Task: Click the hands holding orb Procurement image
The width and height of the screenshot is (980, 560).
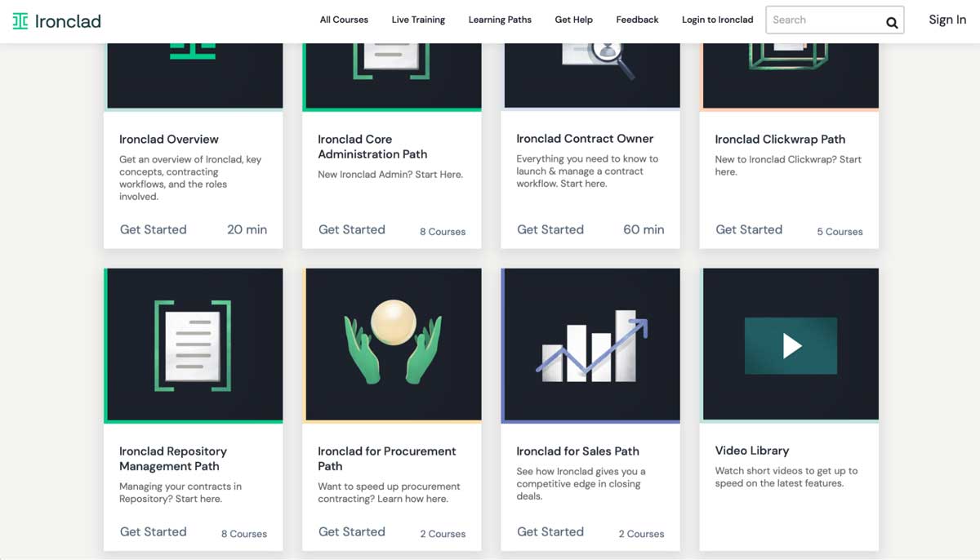Action: 392,345
